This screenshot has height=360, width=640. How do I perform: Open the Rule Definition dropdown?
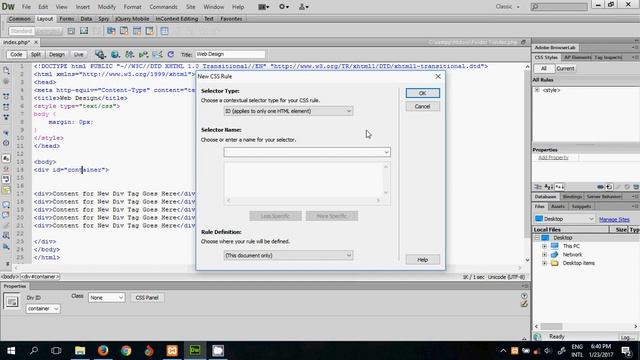(288, 255)
